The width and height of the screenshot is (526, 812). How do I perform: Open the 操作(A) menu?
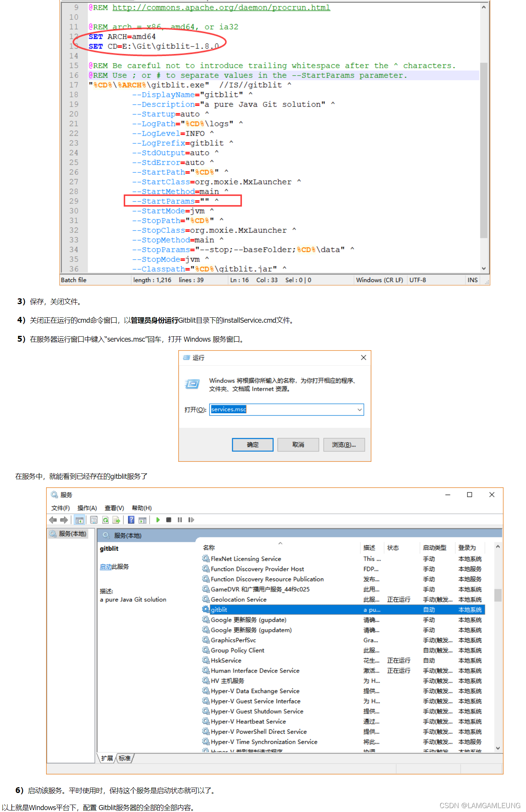87,508
